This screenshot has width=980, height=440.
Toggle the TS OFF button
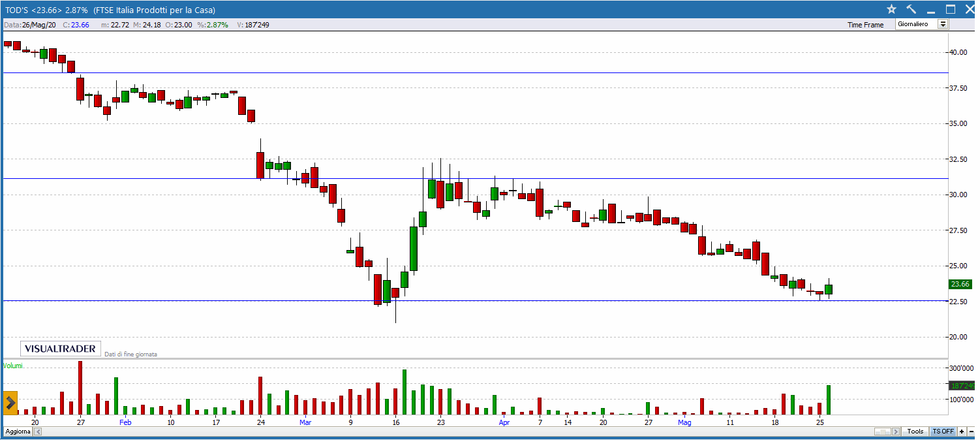click(943, 432)
